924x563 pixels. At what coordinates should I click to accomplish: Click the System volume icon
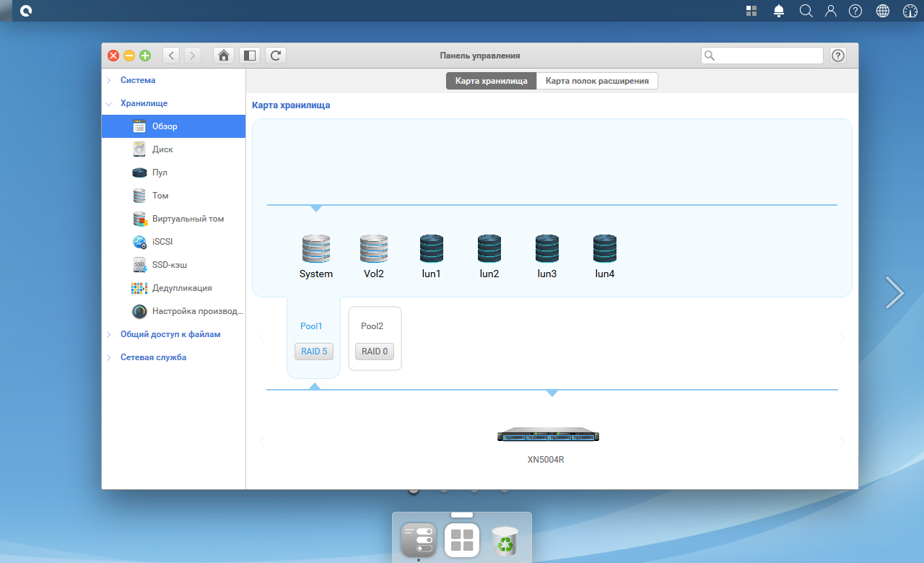pos(316,249)
